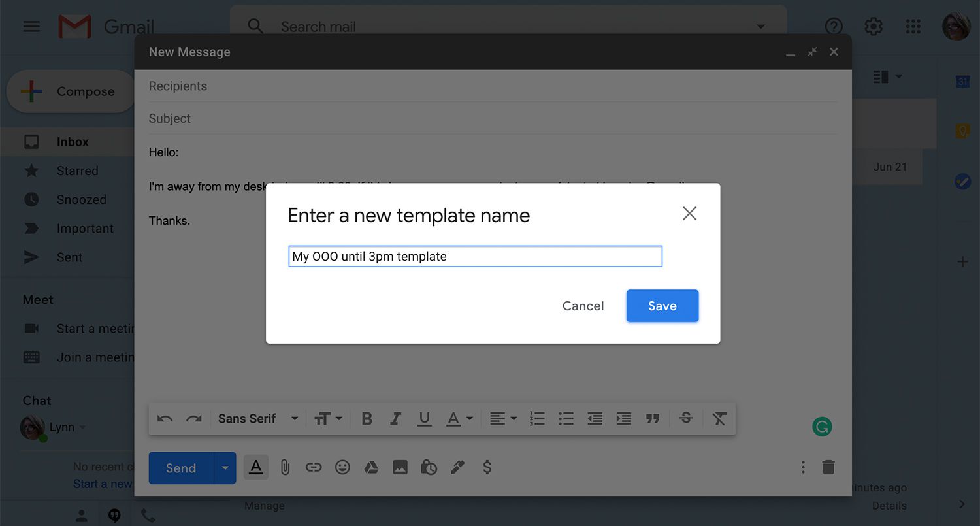Open the alignment dropdown

coord(504,419)
